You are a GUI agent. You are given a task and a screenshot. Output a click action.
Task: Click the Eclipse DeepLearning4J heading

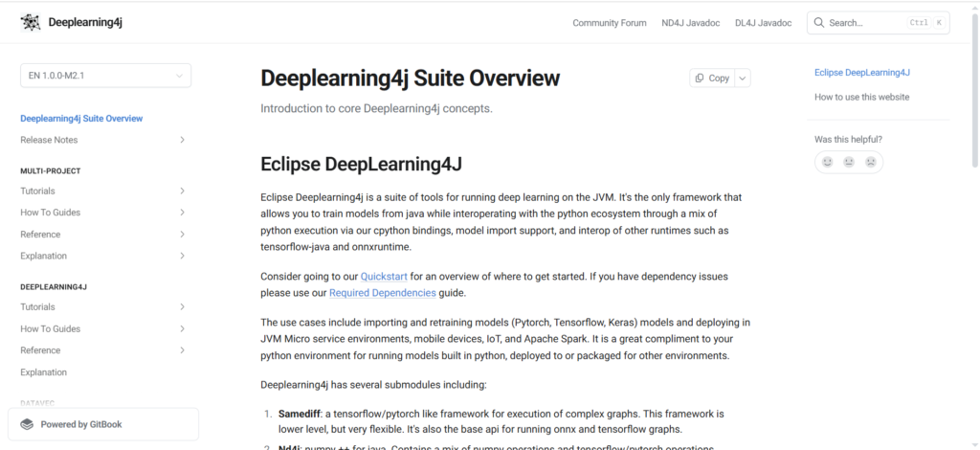pyautogui.click(x=361, y=165)
